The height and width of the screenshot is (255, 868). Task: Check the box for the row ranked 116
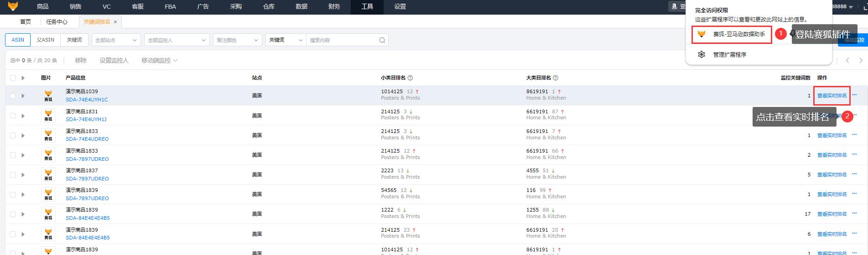click(x=13, y=194)
